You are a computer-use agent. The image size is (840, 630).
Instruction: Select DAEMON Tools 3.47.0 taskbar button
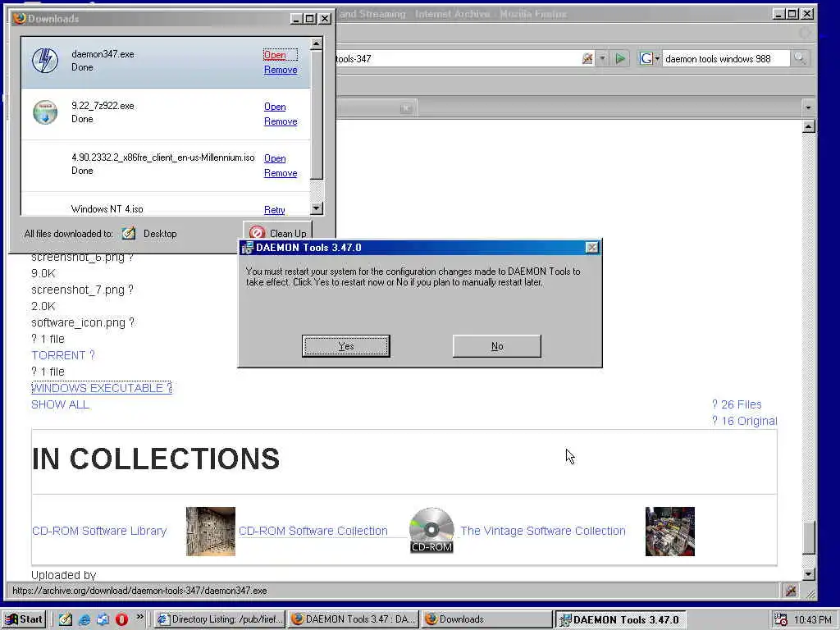coord(620,619)
